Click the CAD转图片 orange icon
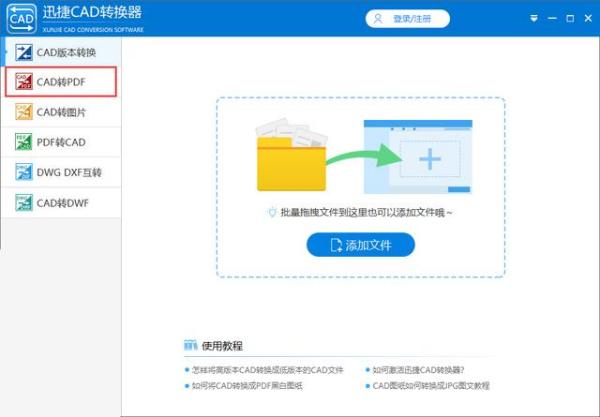 coord(24,112)
